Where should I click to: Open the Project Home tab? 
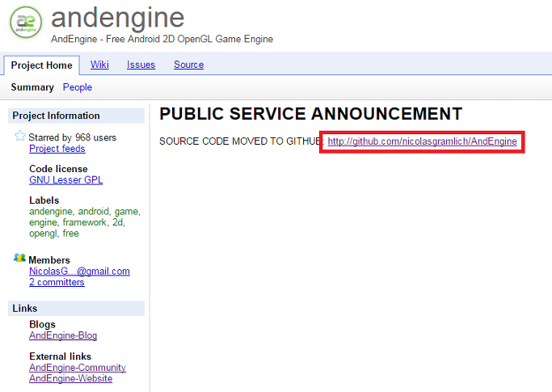click(x=41, y=65)
